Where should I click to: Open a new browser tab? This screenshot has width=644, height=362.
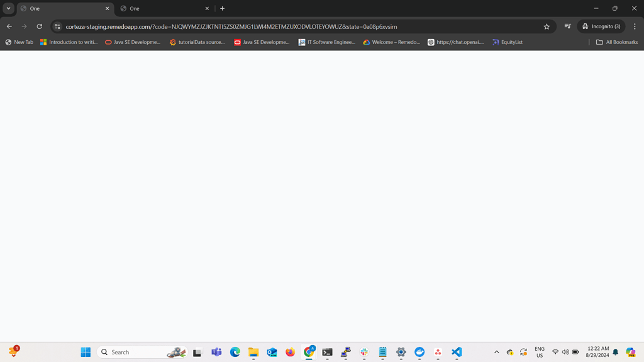pos(222,8)
